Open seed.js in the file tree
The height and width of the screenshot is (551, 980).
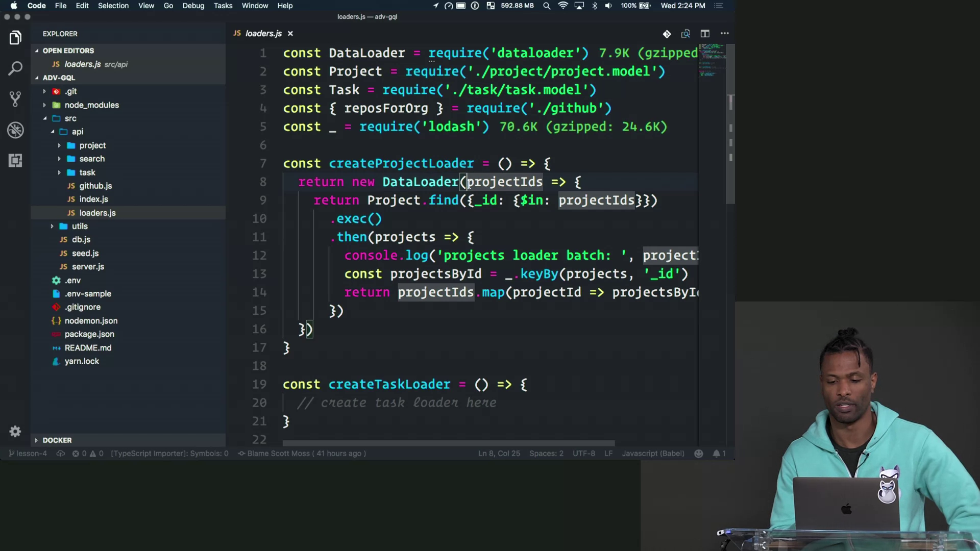click(128, 254)
